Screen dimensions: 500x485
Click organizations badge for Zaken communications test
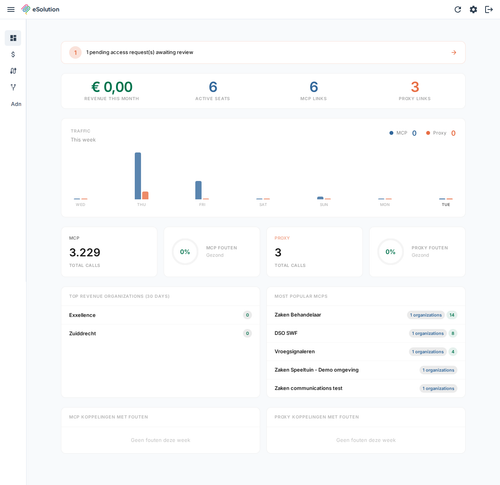pos(438,388)
